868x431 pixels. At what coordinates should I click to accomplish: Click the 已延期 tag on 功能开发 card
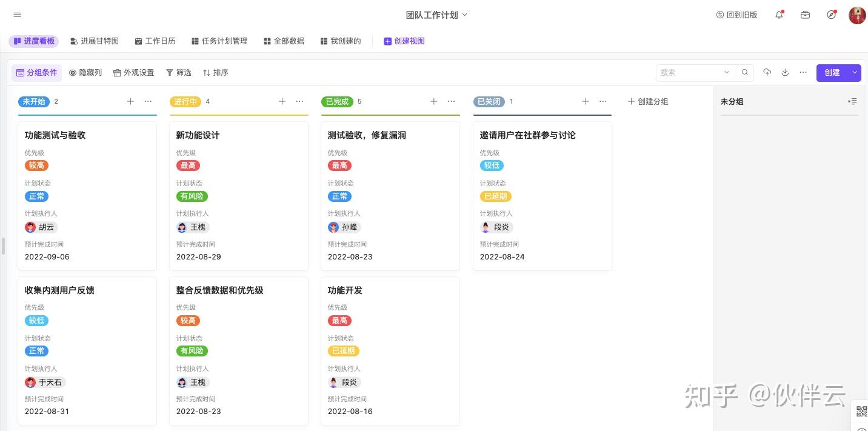tap(343, 351)
